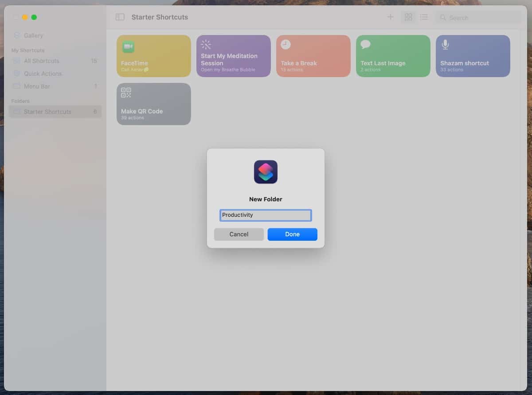This screenshot has height=395, width=532.
Task: Cancel the New Folder dialog
Action: pos(239,234)
